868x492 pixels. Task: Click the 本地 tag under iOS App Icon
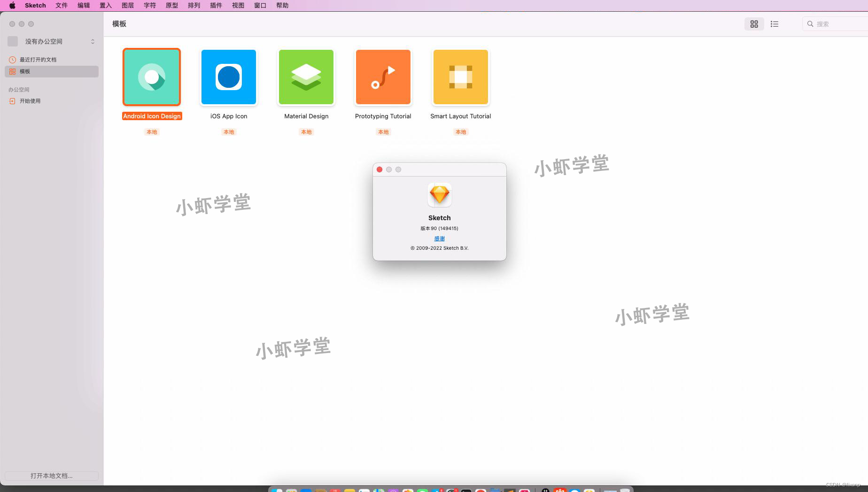pos(229,132)
